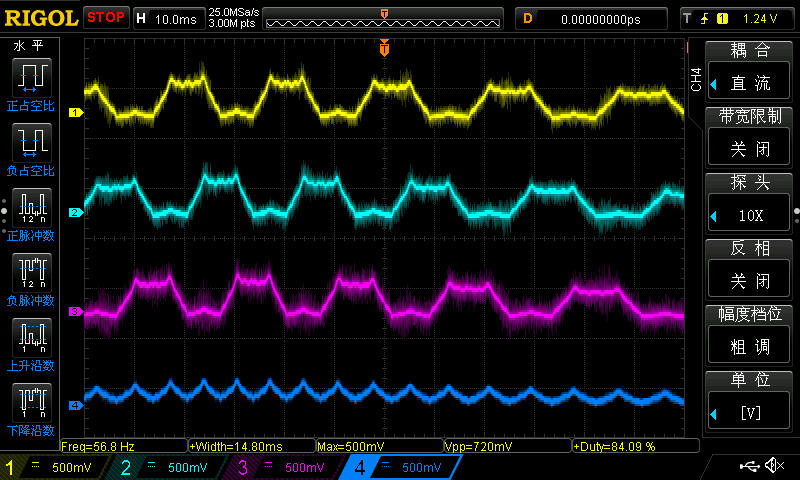The image size is (800, 480).
Task: Click the USB device status icon
Action: point(750,466)
